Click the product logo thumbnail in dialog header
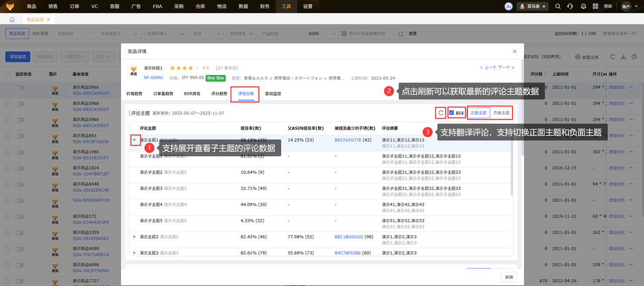This screenshot has height=286, width=644. coord(133,71)
